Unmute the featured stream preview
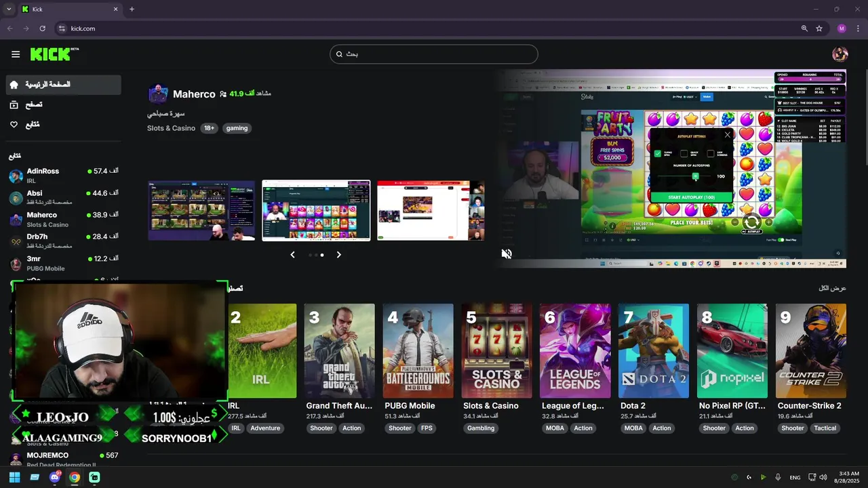Viewport: 868px width, 488px height. tap(507, 254)
